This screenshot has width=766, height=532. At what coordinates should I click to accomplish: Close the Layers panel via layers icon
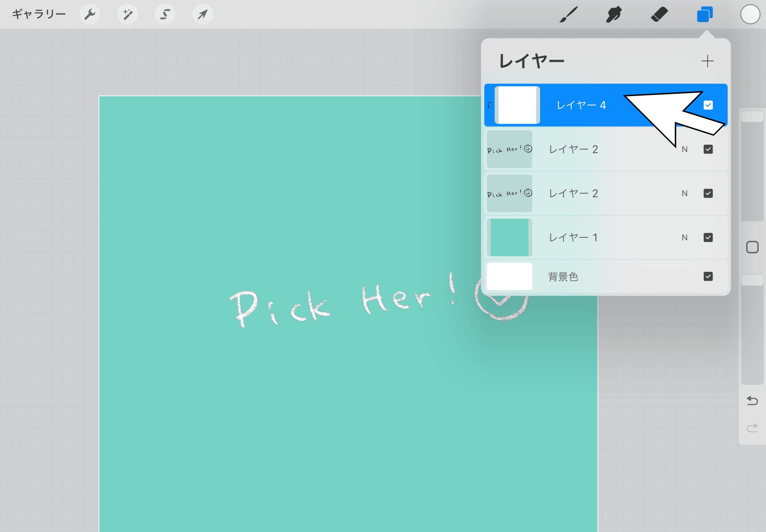point(705,15)
